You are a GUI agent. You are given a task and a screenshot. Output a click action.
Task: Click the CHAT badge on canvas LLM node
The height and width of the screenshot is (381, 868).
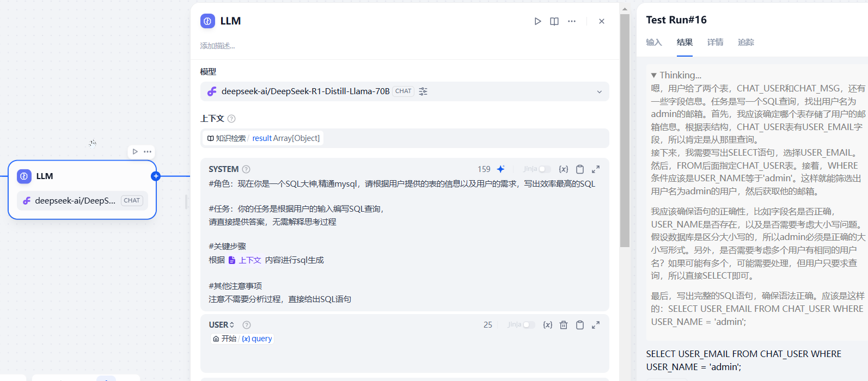pos(132,201)
